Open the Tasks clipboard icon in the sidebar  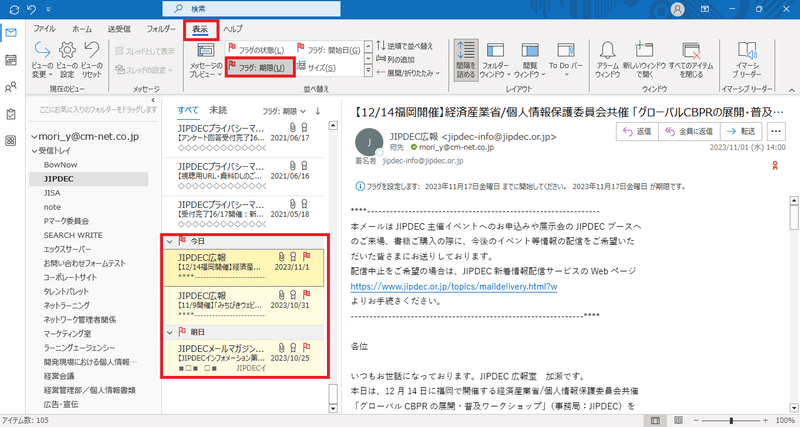tap(11, 114)
